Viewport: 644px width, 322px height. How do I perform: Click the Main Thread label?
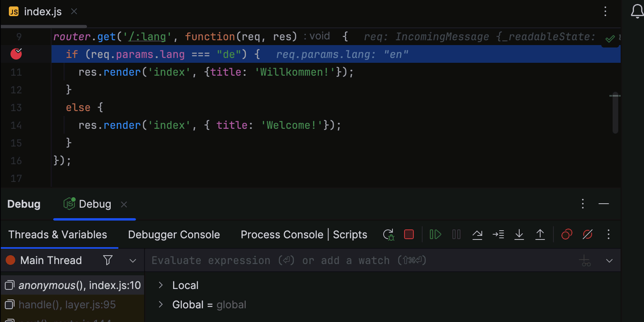coord(51,260)
